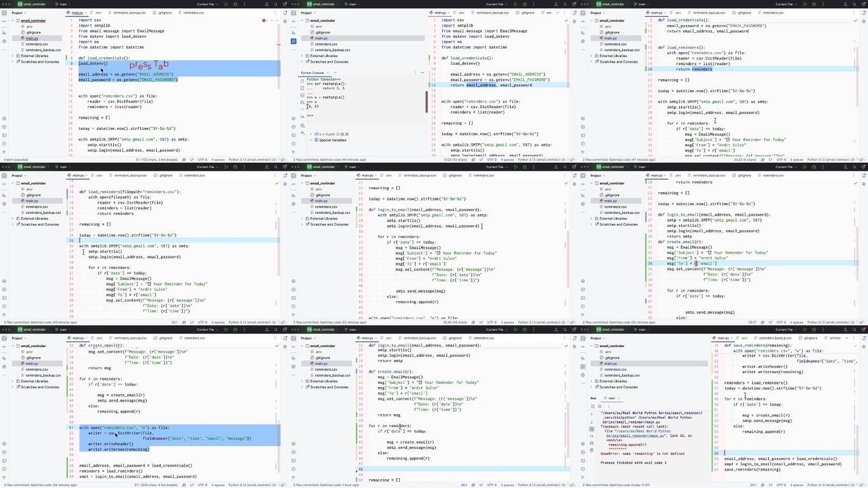Click Clear All trash icon in Run output
868x488 pixels.
pyautogui.click(x=591, y=450)
